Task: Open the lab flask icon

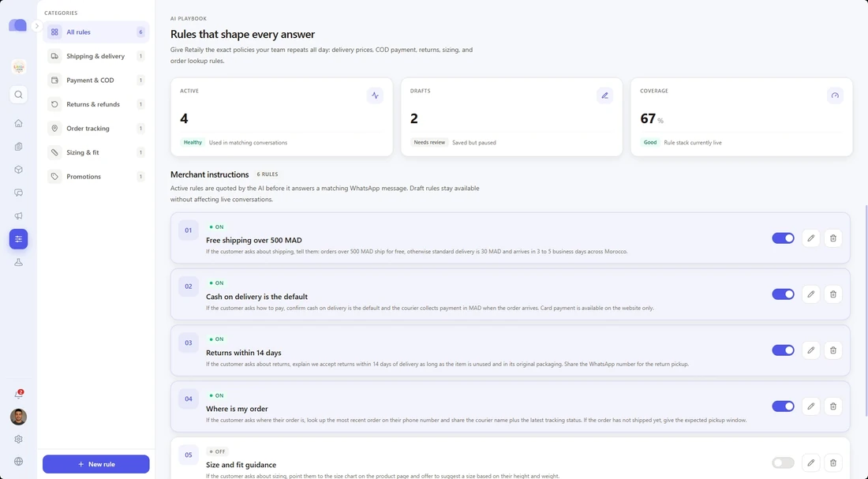Action: tap(18, 263)
